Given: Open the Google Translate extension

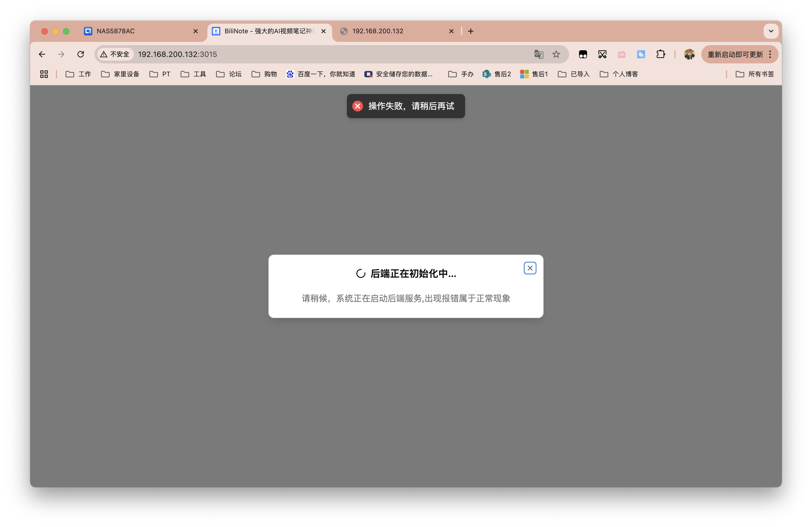Looking at the screenshot, I should click(x=538, y=54).
